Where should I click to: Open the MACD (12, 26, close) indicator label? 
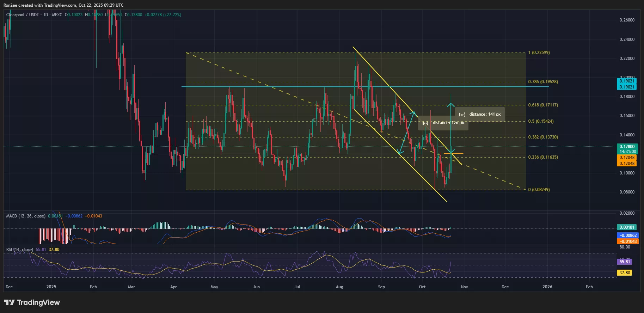pos(26,216)
